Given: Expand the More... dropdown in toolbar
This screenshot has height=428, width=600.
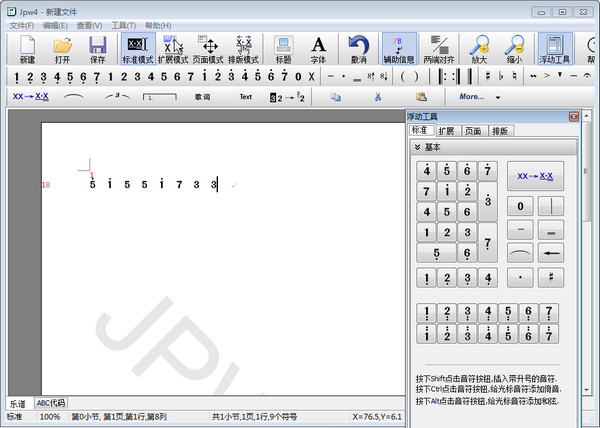Looking at the screenshot, I should click(x=477, y=97).
